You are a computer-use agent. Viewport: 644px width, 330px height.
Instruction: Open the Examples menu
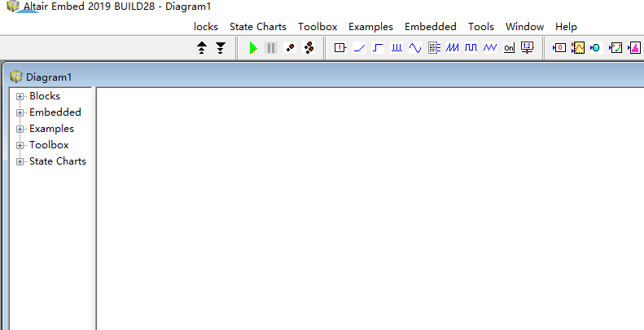tap(371, 27)
